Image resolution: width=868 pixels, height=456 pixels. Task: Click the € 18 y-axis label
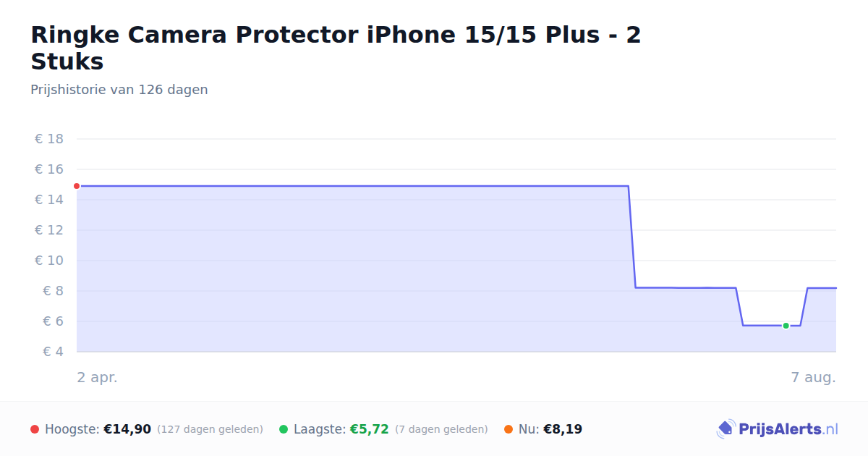point(49,139)
